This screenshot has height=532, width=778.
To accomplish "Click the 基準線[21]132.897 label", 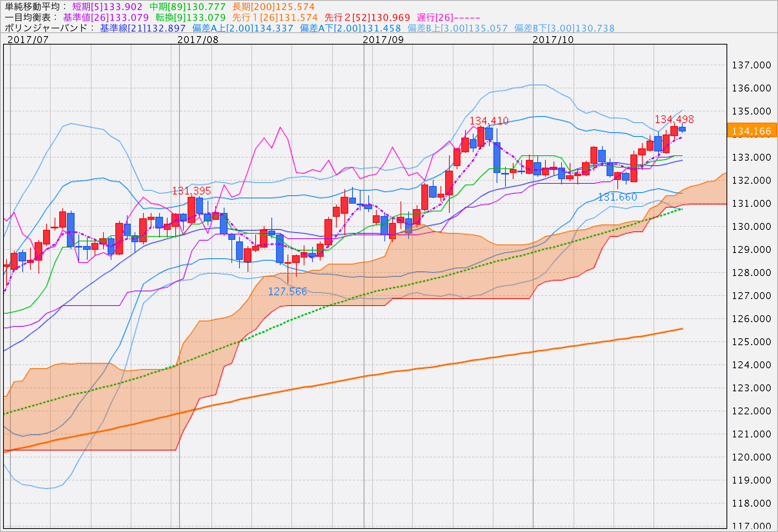I will click(143, 28).
